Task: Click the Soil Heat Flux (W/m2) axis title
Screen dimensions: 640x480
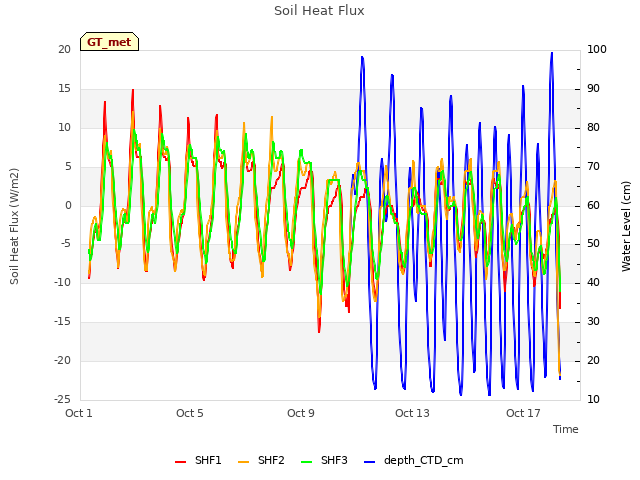Action: pos(14,226)
